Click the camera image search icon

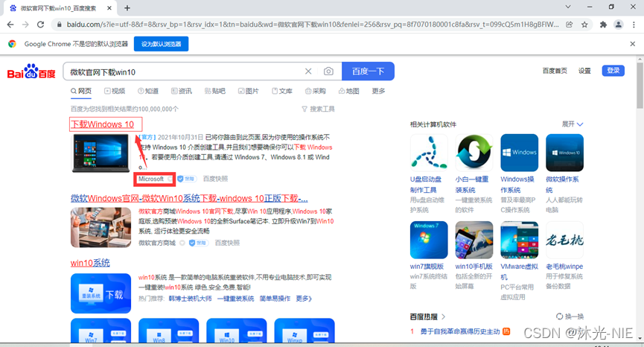click(x=328, y=71)
